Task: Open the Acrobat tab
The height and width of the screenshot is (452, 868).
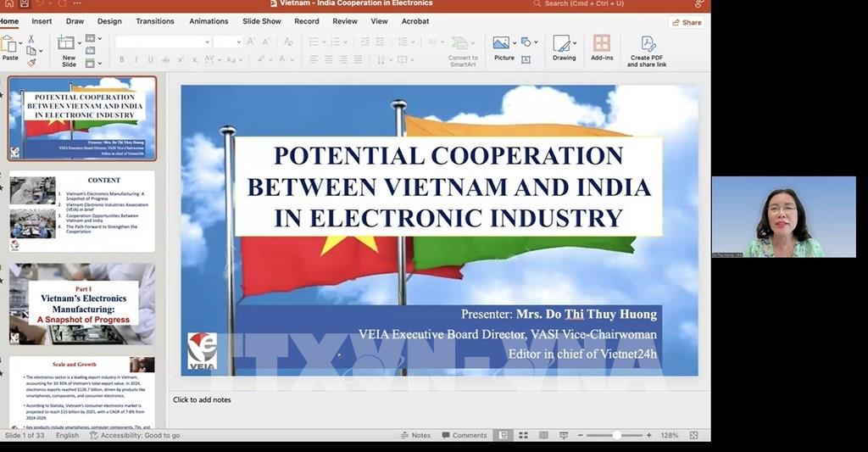Action: pyautogui.click(x=415, y=21)
